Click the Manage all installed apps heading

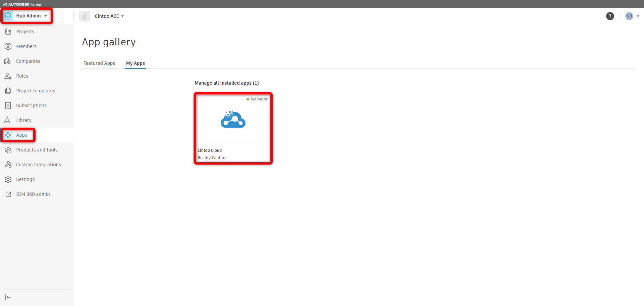tap(227, 83)
